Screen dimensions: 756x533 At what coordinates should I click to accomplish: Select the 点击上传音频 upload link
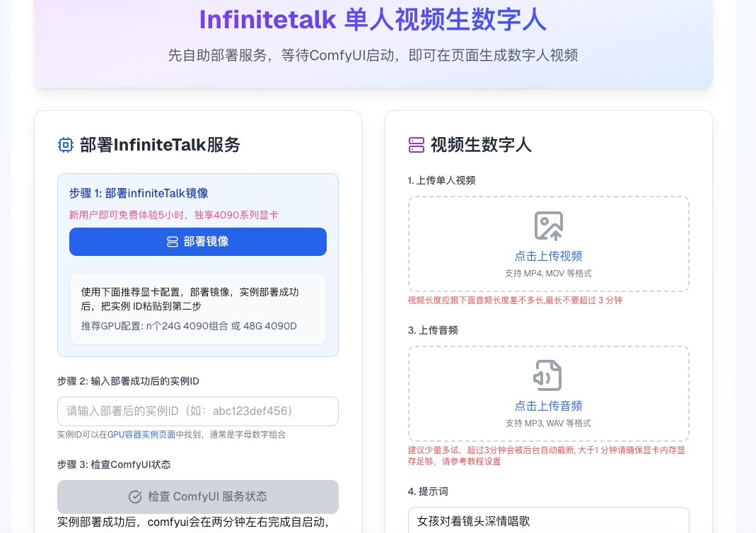548,406
